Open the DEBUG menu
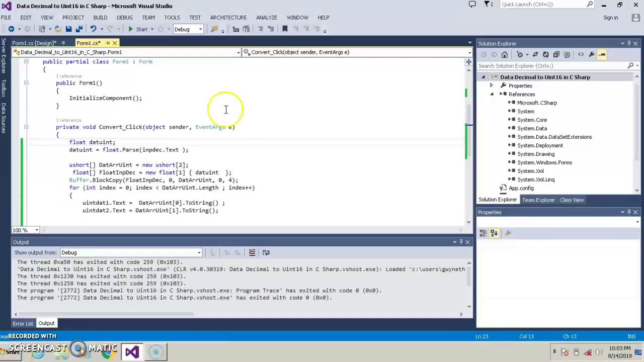 (x=124, y=18)
